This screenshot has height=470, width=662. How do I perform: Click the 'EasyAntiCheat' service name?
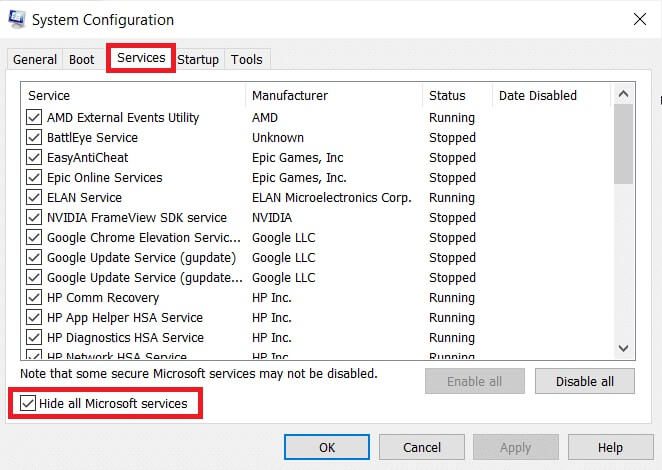click(x=87, y=158)
